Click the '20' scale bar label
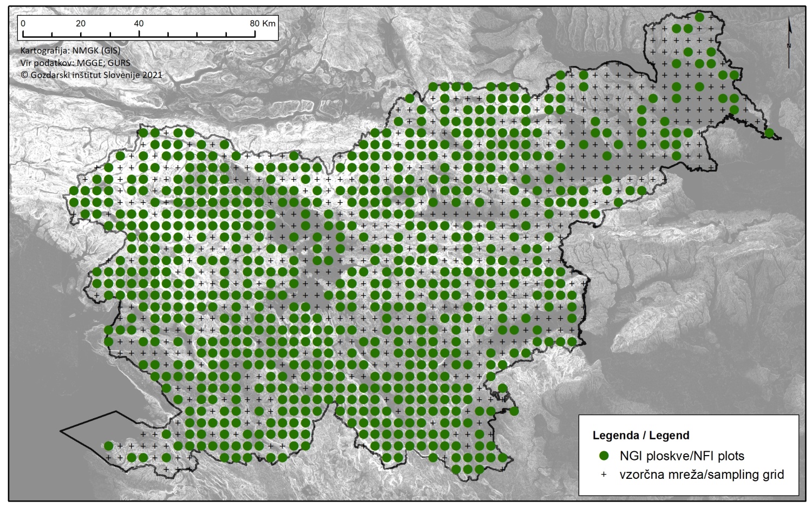Viewport: 812px width, 507px height. [81, 23]
